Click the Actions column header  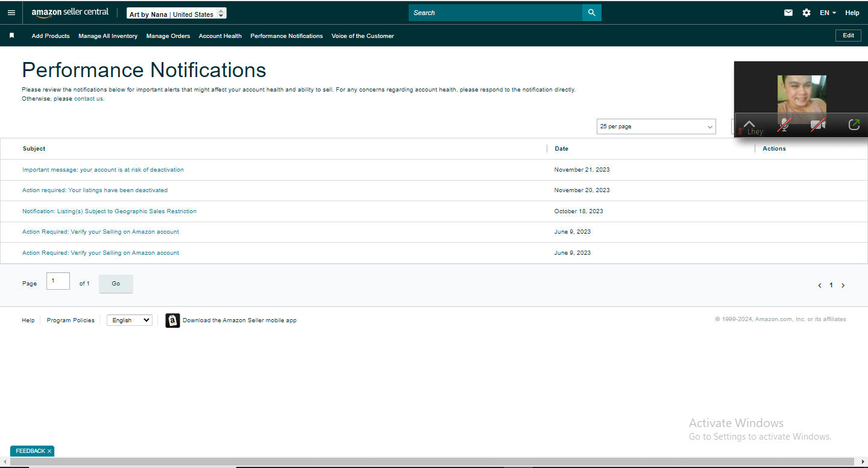click(x=774, y=149)
